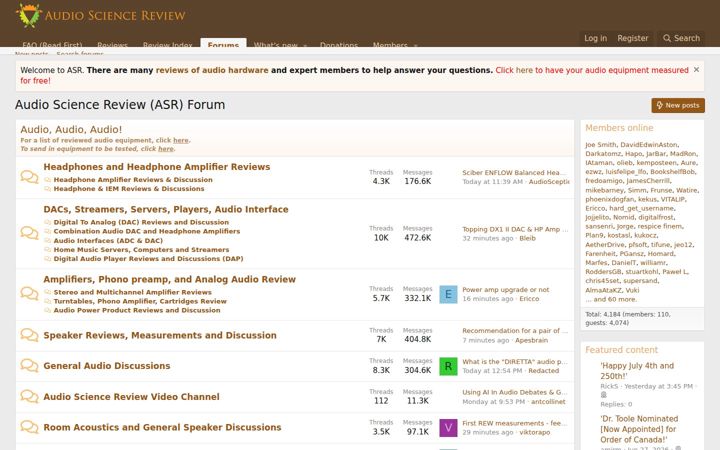The height and width of the screenshot is (450, 720).
Task: Open the Search magnifier in header
Action: point(681,38)
